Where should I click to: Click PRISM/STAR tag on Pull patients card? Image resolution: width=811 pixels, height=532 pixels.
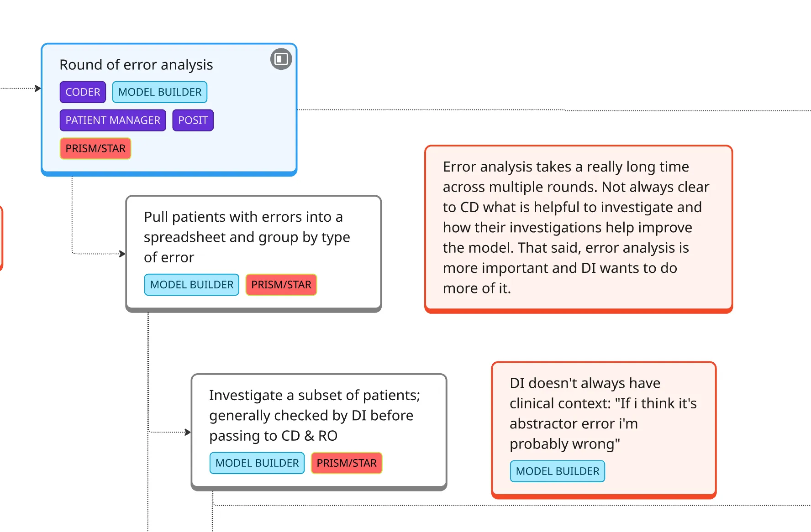point(281,285)
